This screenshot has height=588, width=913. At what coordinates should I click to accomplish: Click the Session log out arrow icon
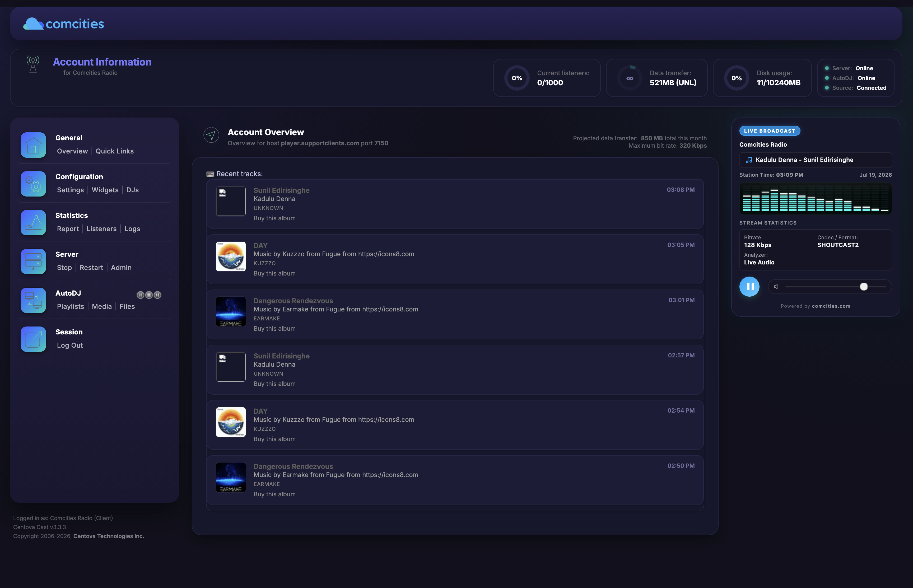33,339
